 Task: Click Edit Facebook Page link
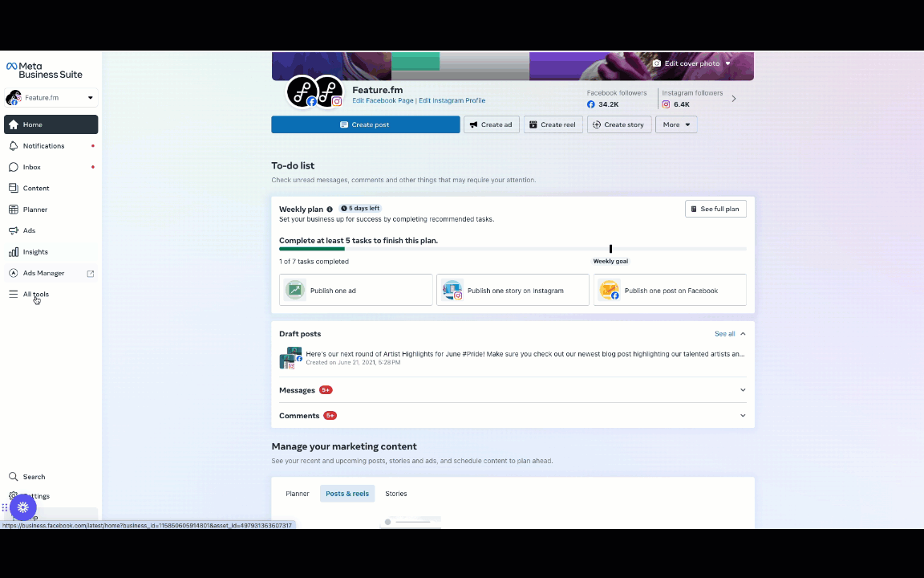click(x=383, y=100)
